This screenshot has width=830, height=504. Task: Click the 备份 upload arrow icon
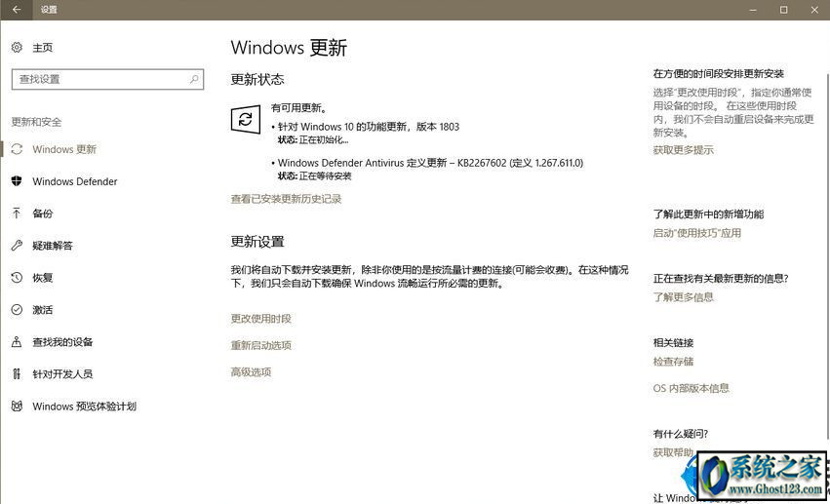tap(17, 213)
